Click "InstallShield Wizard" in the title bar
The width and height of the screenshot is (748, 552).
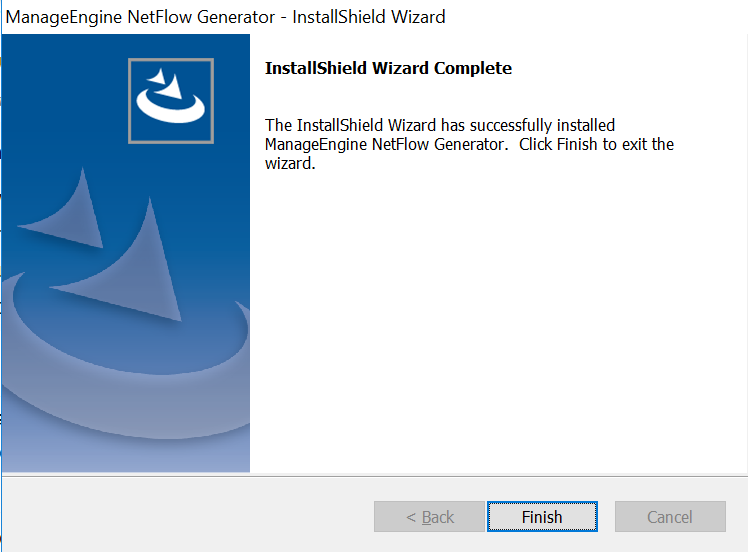point(369,17)
